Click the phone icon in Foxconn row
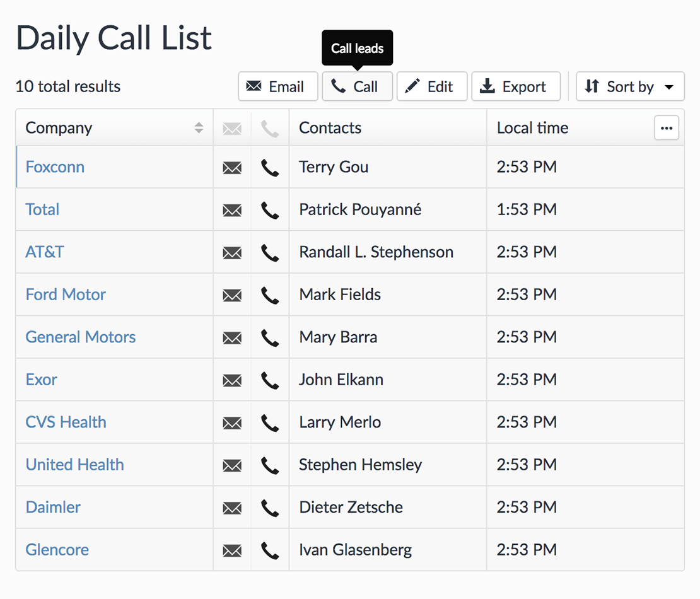Viewport: 700px width, 599px height. click(270, 168)
